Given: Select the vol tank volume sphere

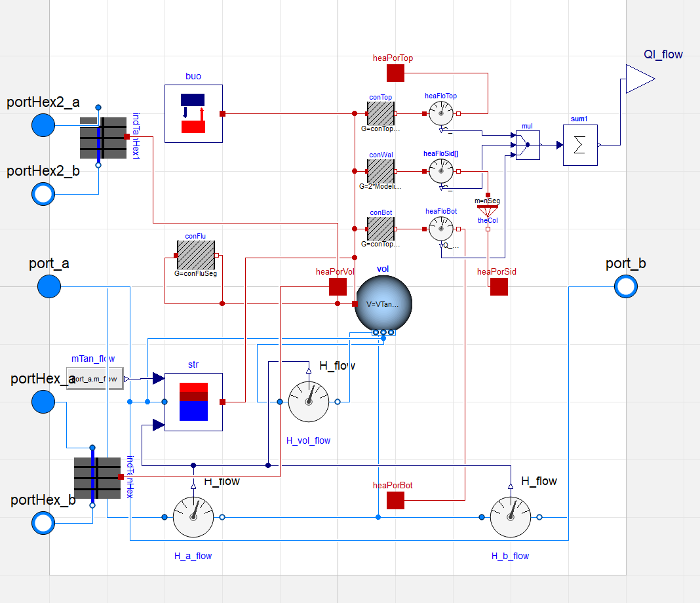Looking at the screenshot, I should [x=383, y=304].
